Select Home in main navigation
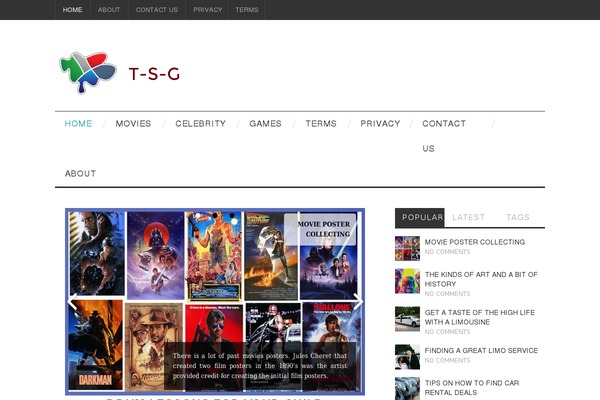The height and width of the screenshot is (400, 600). point(78,124)
